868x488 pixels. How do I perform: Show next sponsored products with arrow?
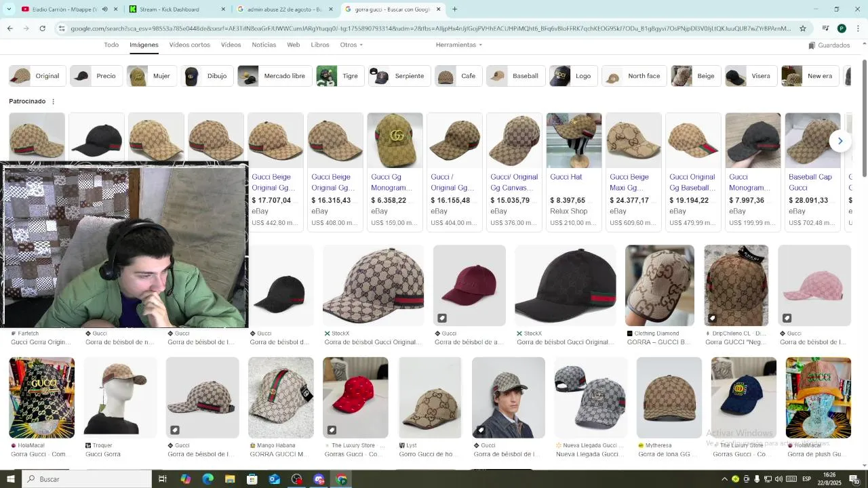(x=840, y=141)
